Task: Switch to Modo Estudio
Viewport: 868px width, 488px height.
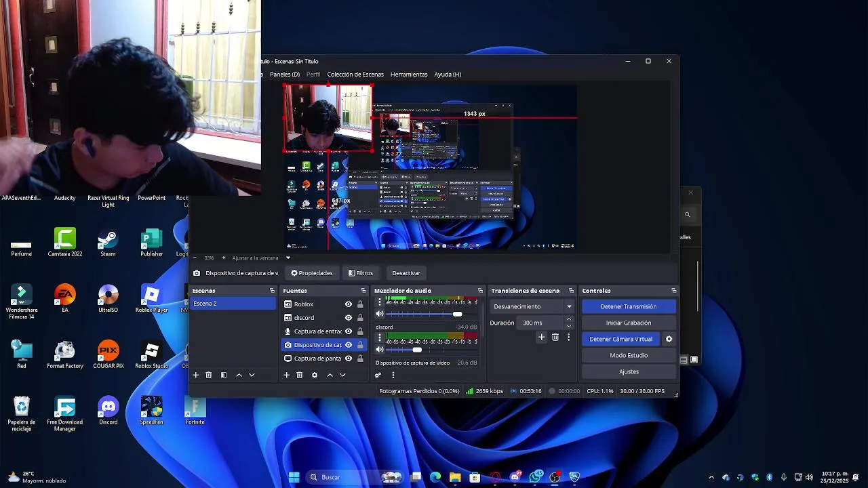Action: tap(629, 355)
